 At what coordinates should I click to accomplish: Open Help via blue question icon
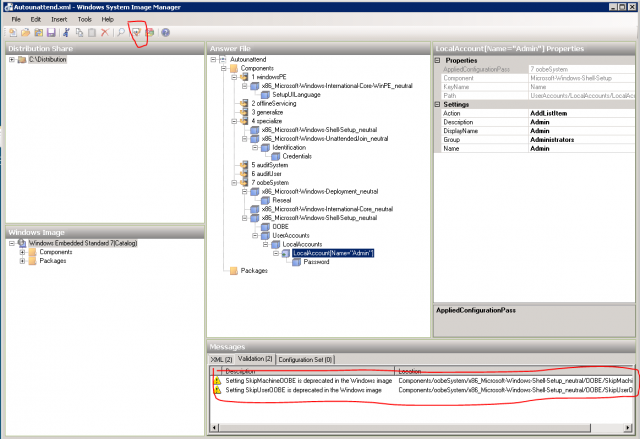(165, 33)
